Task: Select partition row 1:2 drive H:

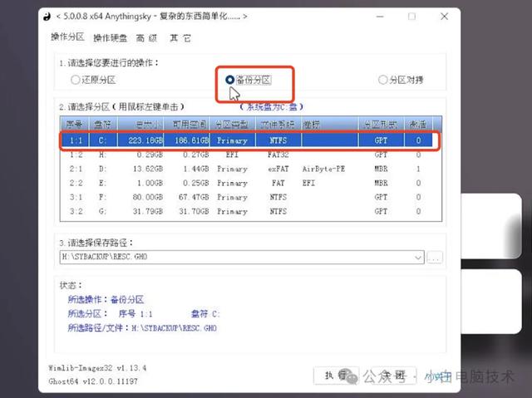Action: (x=246, y=155)
